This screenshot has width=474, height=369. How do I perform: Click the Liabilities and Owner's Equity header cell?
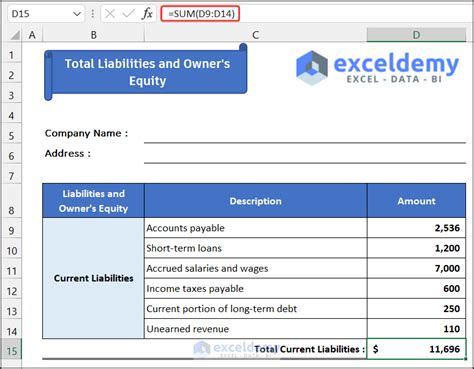[93, 201]
